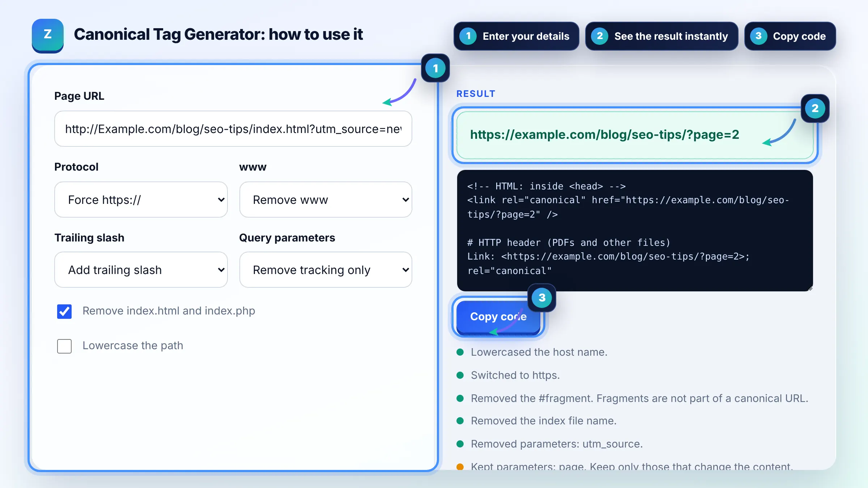Select the Copy code step pill in header
Viewport: 868px width, 488px height.
pos(790,36)
